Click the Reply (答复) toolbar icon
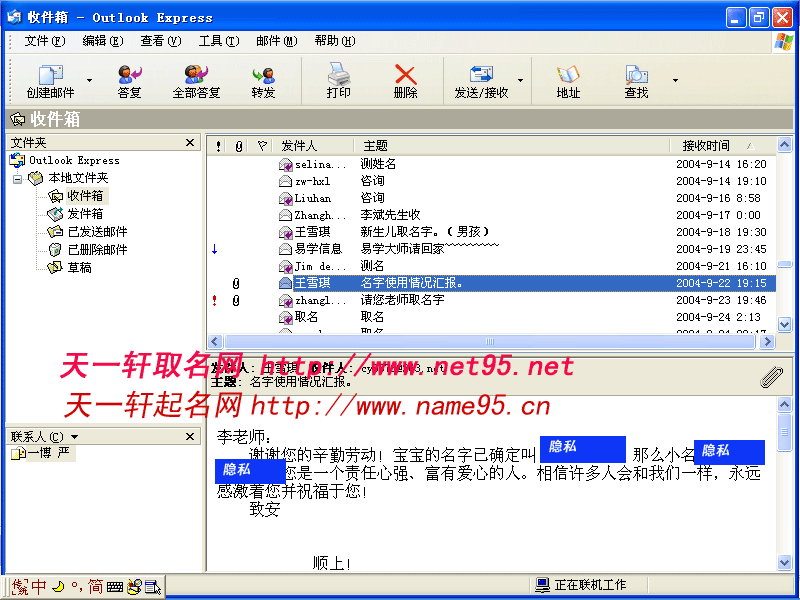 (x=129, y=77)
